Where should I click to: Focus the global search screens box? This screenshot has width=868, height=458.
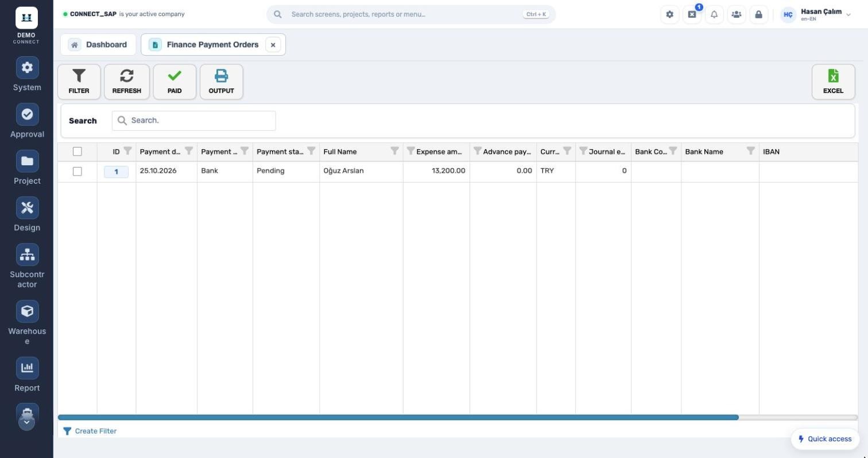tap(411, 14)
